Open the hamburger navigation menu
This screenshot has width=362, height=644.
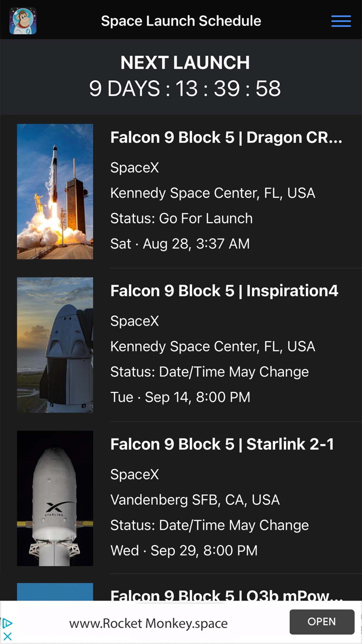pos(341,21)
